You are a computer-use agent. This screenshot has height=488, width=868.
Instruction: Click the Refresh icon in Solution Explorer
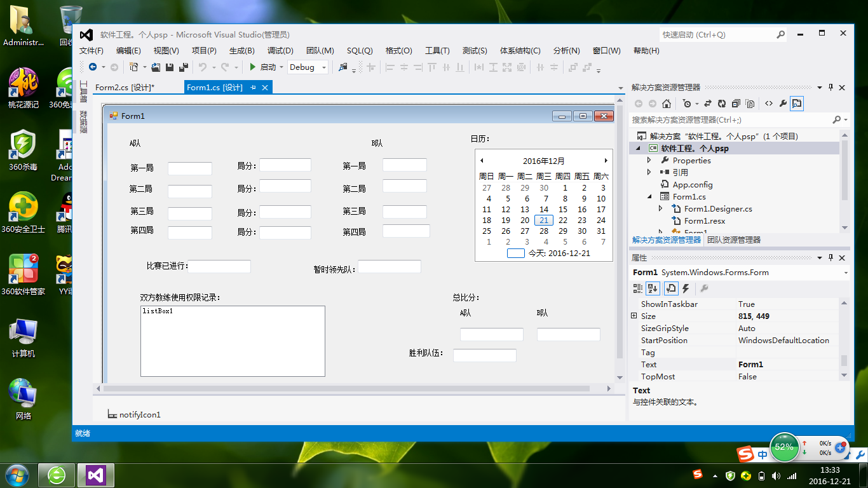tap(722, 104)
